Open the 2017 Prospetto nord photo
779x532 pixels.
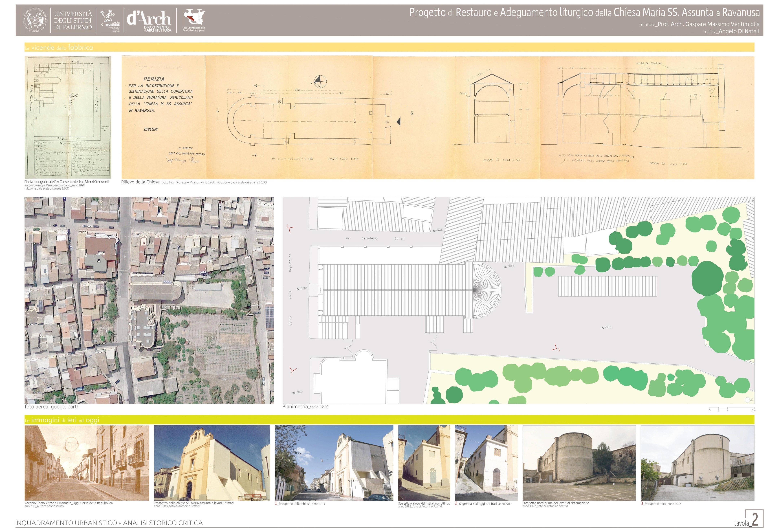[697, 463]
